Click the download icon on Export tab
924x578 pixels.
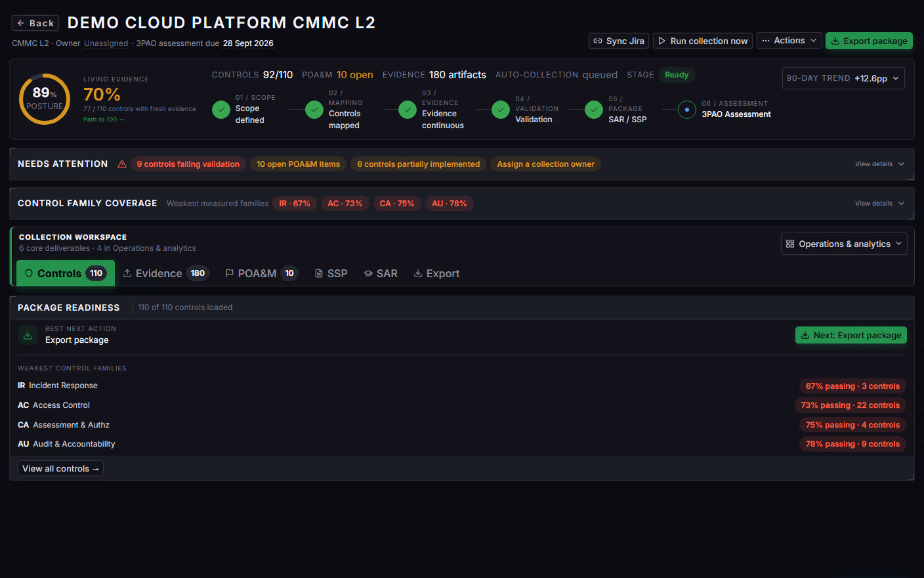[418, 273]
